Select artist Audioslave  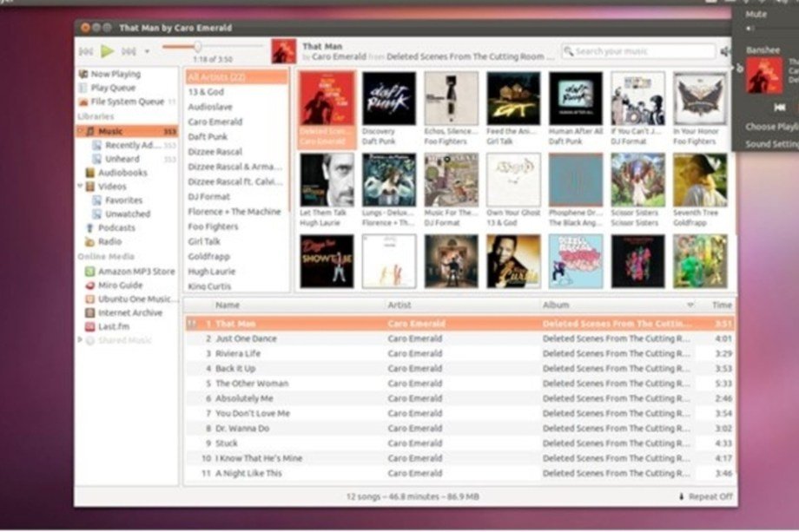pyautogui.click(x=210, y=107)
